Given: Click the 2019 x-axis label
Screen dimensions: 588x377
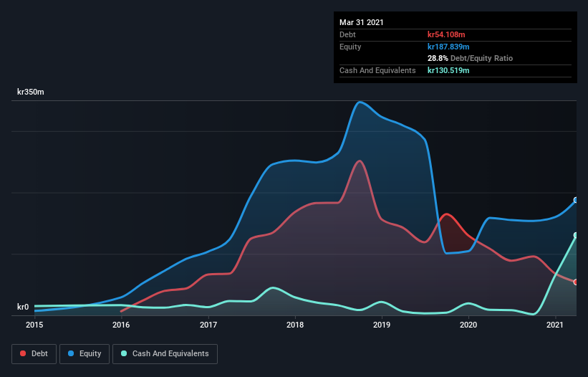Looking at the screenshot, I should pyautogui.click(x=382, y=325).
